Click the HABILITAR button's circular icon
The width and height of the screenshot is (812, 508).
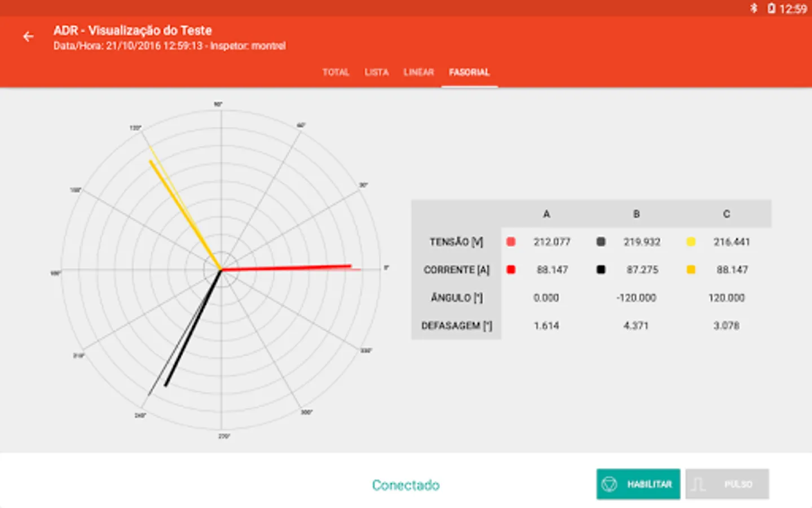point(610,484)
